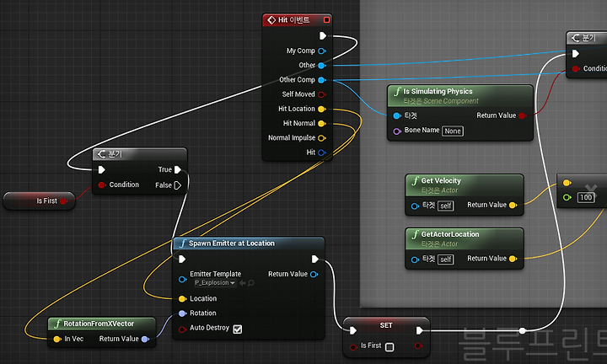This screenshot has height=364, width=607.
Task: Select the left branch node header
Action: (x=140, y=154)
